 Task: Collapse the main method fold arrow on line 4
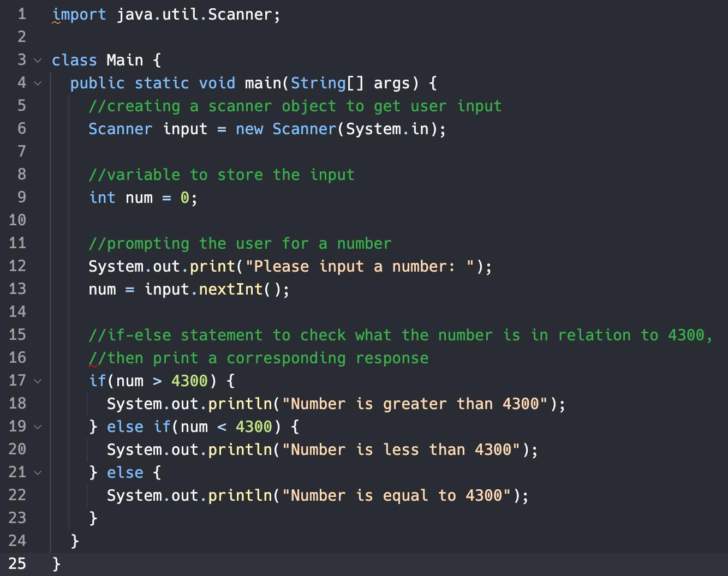click(x=37, y=83)
